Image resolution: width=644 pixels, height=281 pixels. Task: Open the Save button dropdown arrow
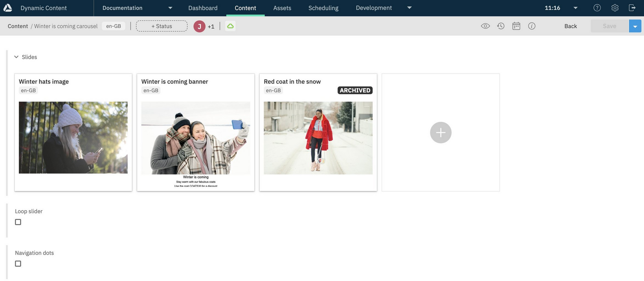tap(635, 26)
